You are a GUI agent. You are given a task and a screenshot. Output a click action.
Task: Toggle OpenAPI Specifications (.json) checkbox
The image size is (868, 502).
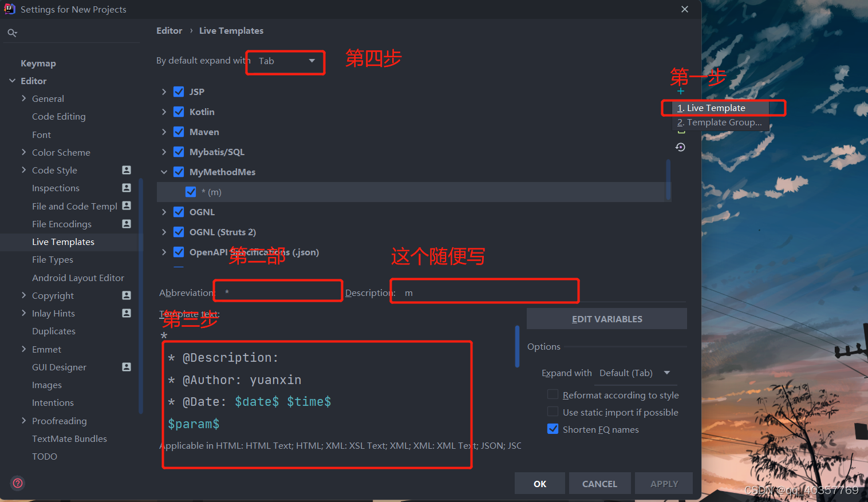click(179, 252)
